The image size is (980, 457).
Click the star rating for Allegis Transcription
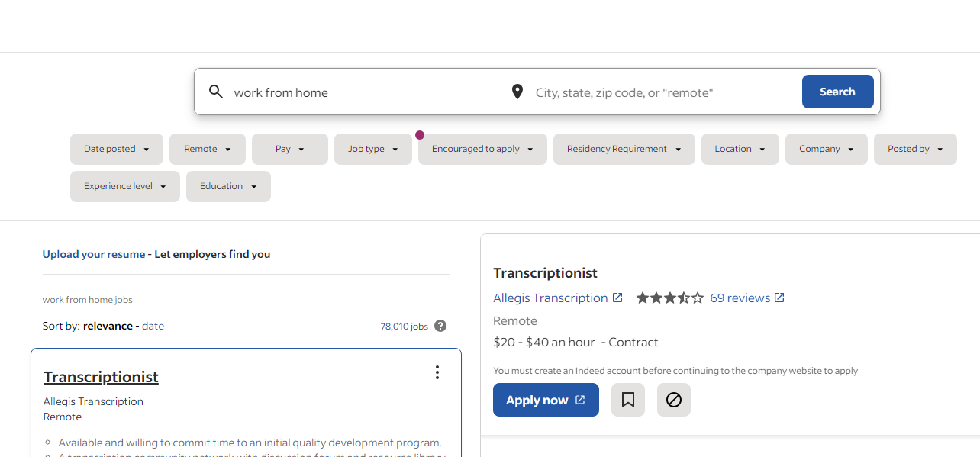[x=669, y=298]
